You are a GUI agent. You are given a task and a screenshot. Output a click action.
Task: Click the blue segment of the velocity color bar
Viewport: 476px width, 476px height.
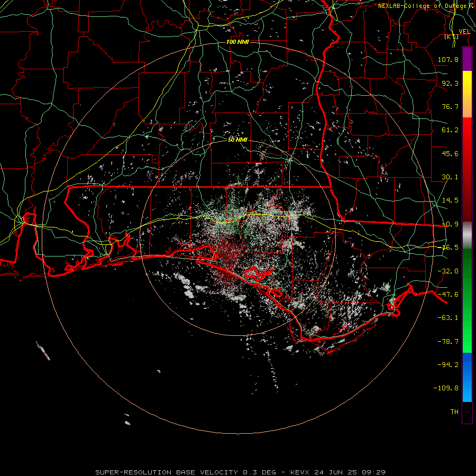click(467, 377)
